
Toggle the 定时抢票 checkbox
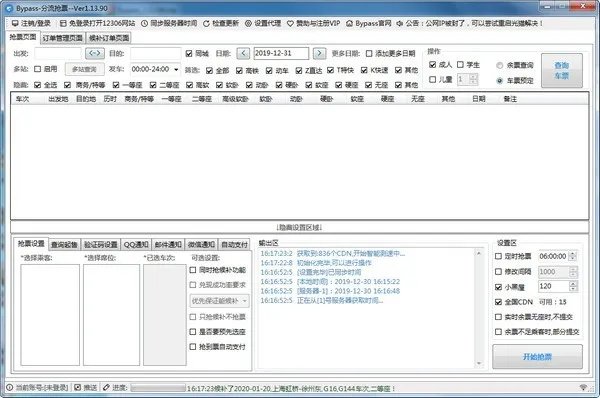coord(498,256)
